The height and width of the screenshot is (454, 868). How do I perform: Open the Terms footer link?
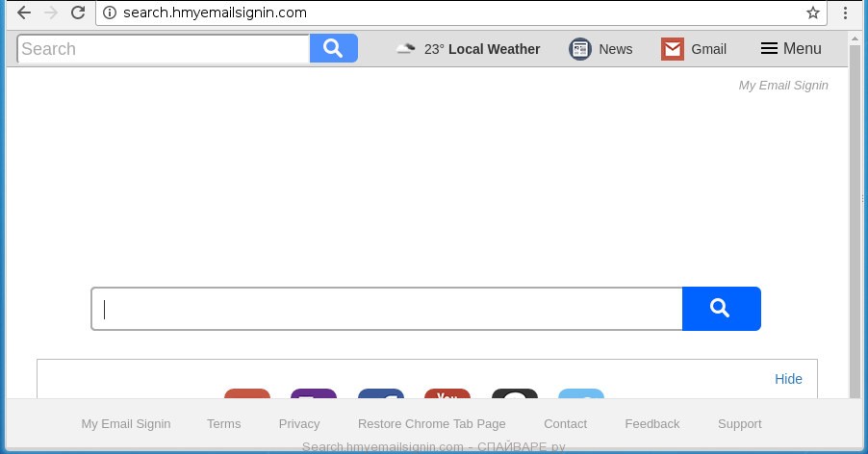click(x=223, y=423)
